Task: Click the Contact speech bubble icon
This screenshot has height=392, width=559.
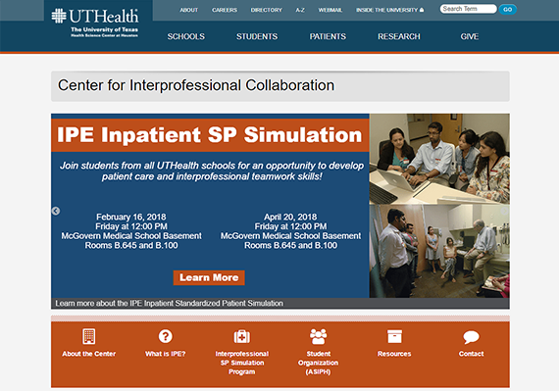Action: click(472, 337)
